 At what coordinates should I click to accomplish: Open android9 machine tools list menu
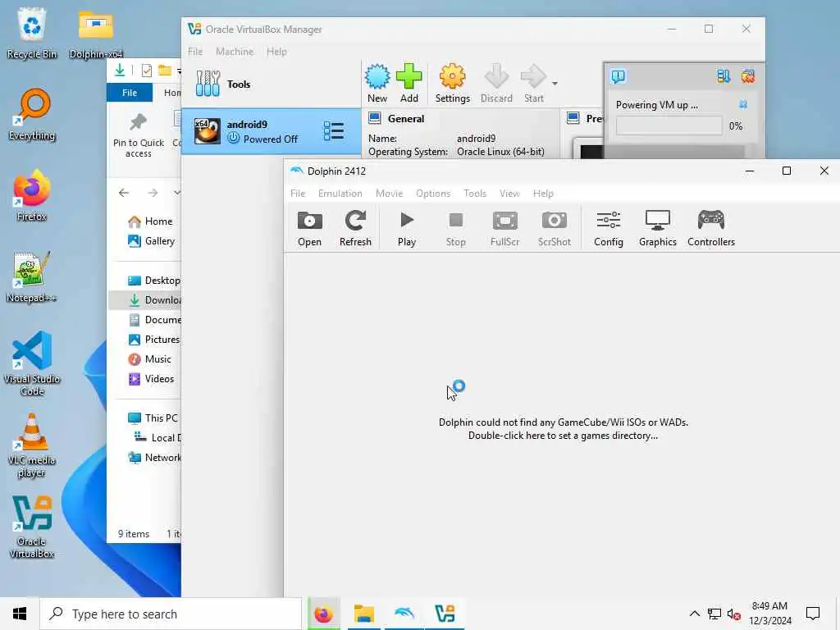(x=334, y=131)
